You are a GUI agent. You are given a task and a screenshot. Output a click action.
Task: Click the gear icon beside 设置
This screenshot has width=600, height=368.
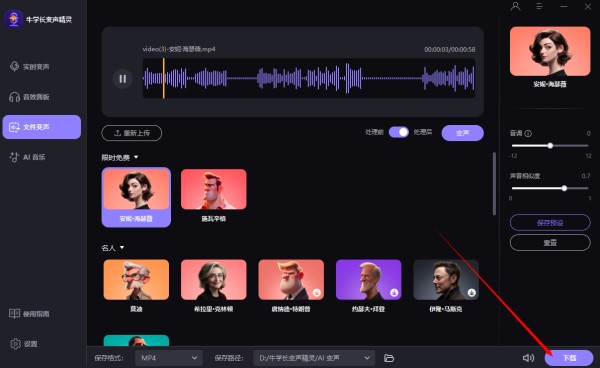click(x=15, y=344)
